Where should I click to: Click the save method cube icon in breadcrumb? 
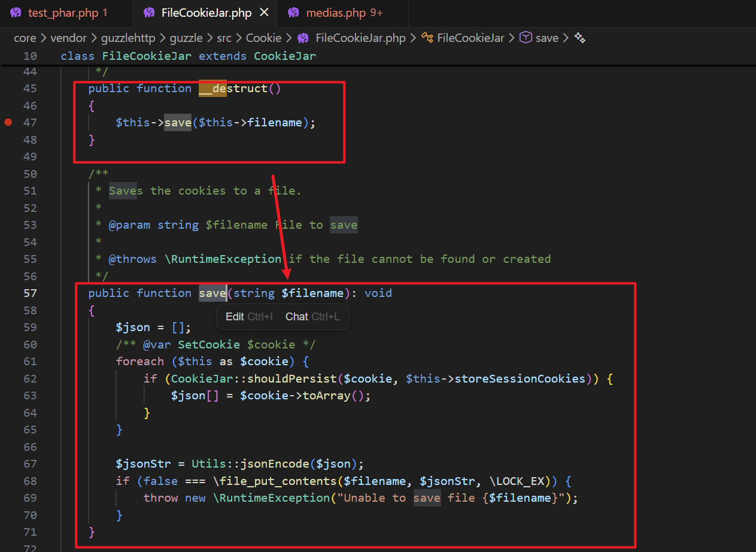pyautogui.click(x=526, y=38)
